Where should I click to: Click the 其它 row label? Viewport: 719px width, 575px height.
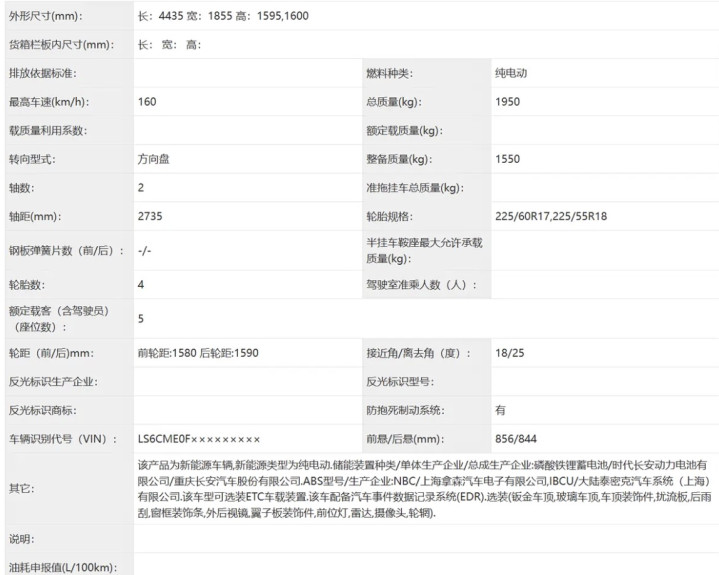pos(22,488)
